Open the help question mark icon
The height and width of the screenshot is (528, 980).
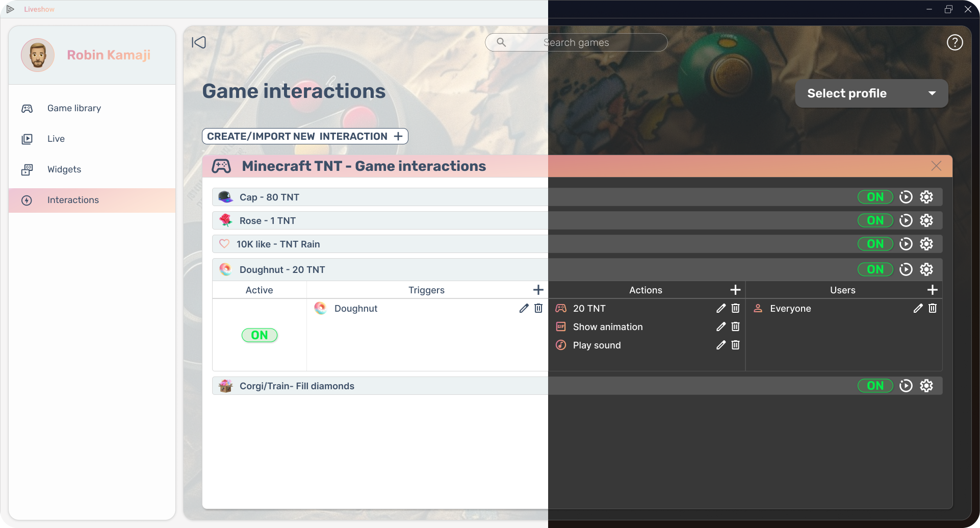click(x=955, y=42)
